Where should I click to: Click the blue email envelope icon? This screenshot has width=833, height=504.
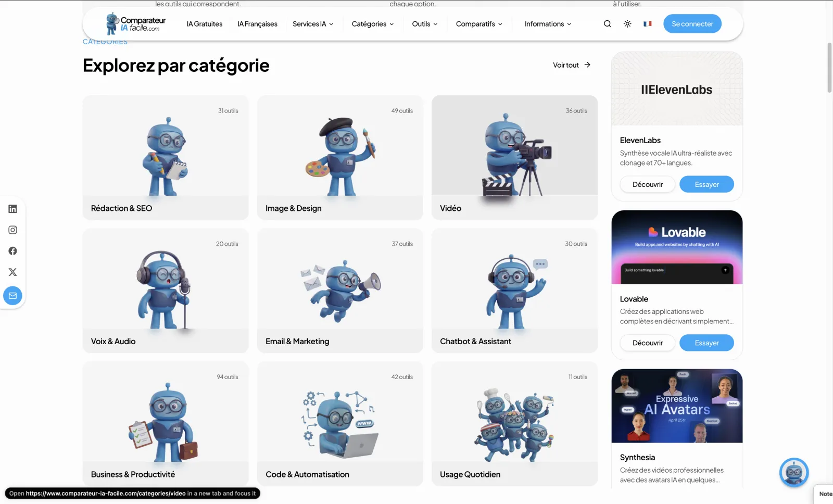coord(13,296)
